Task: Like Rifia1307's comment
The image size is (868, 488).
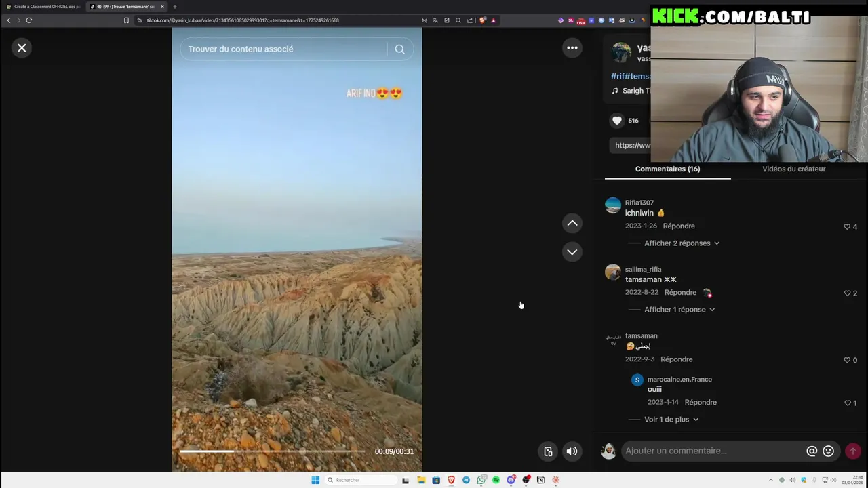Action: (847, 227)
